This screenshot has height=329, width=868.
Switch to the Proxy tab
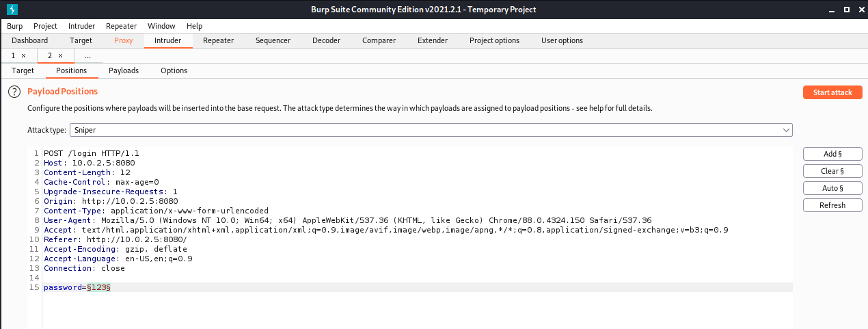(124, 40)
